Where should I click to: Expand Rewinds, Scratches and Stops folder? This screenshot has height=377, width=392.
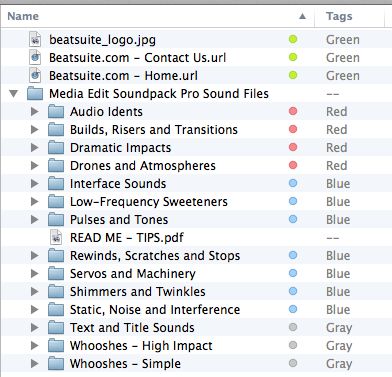(x=35, y=256)
